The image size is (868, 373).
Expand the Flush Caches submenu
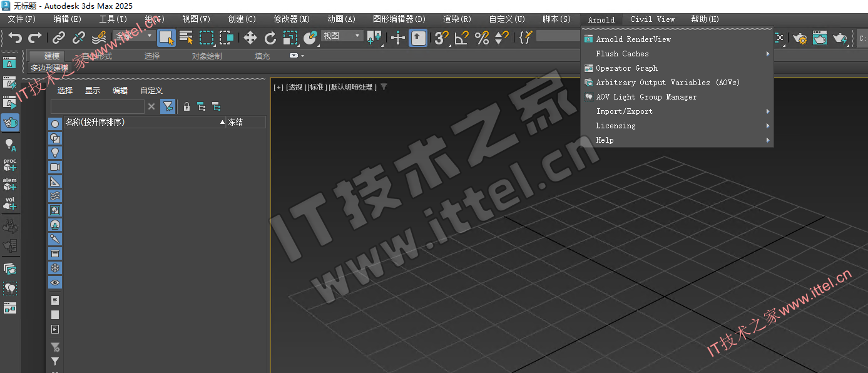(x=677, y=54)
